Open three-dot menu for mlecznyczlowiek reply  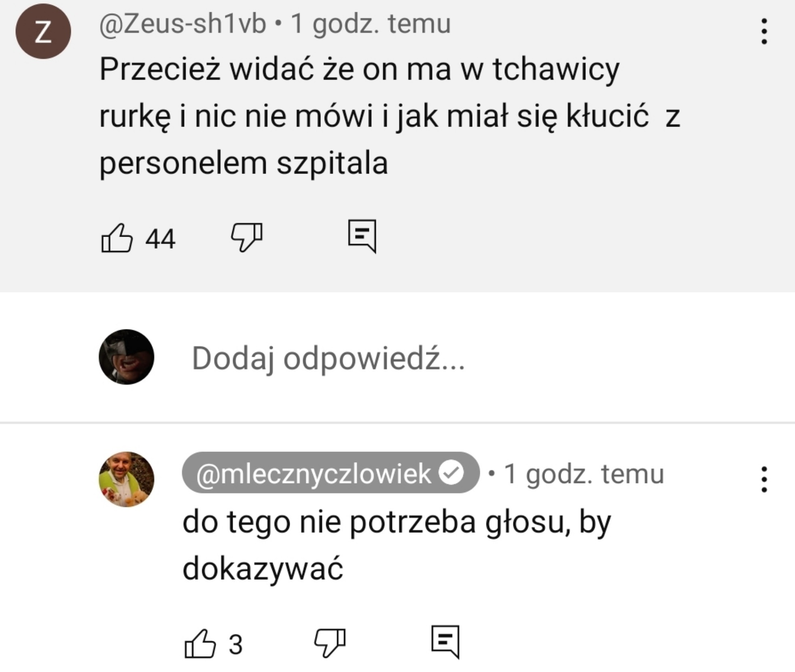click(764, 479)
